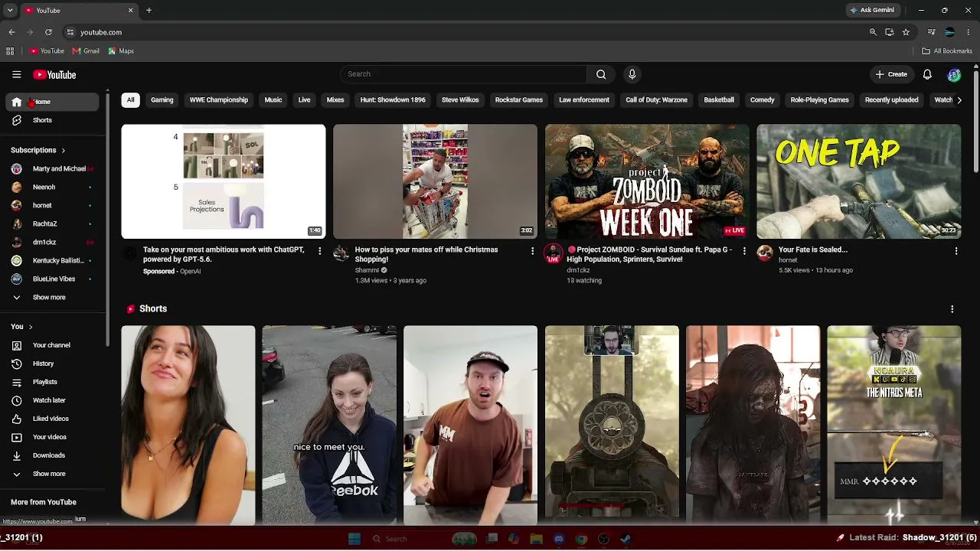The width and height of the screenshot is (980, 551).
Task: Open the Kentucky Ballisti... subscription
Action: 53,260
